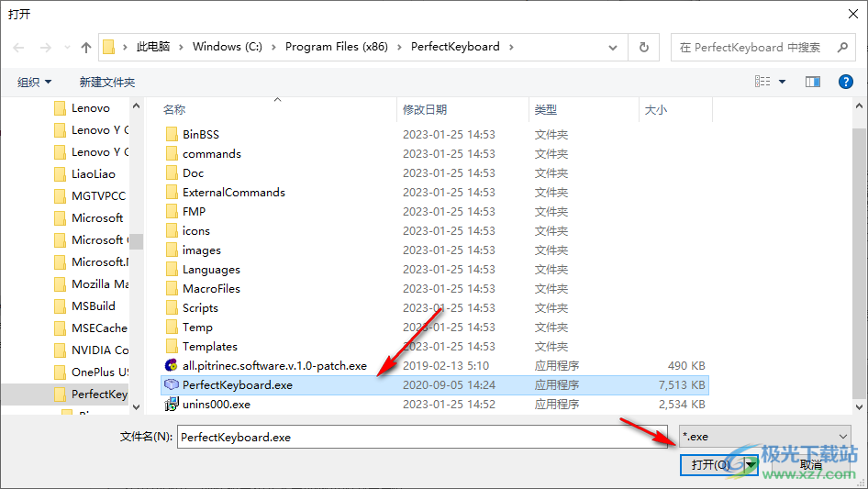Screen dimensions: 868x489
Task: Select the ExternalCommands folder icon
Action: [x=172, y=193]
